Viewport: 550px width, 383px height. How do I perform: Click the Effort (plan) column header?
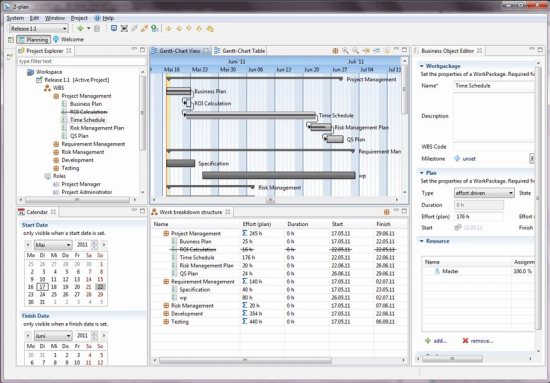pos(256,224)
